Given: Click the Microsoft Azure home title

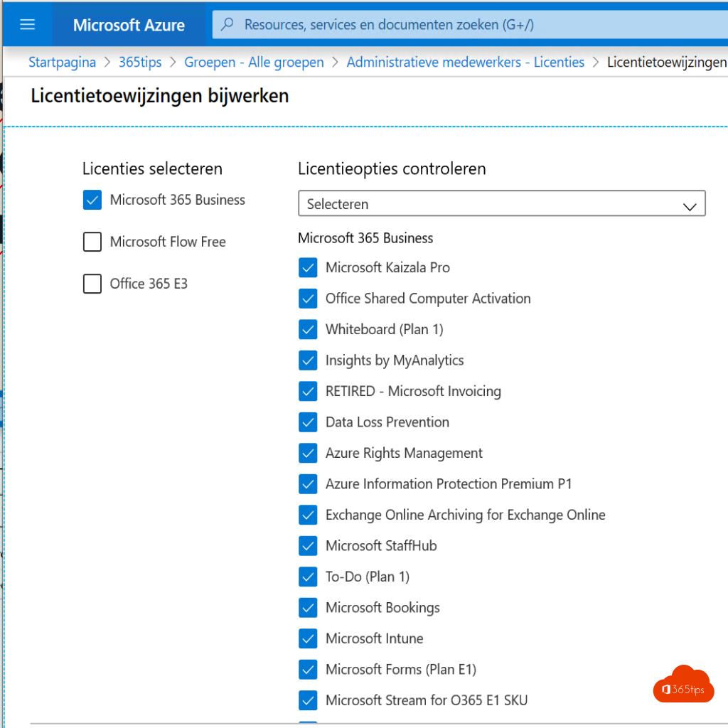Looking at the screenshot, I should pos(129,25).
